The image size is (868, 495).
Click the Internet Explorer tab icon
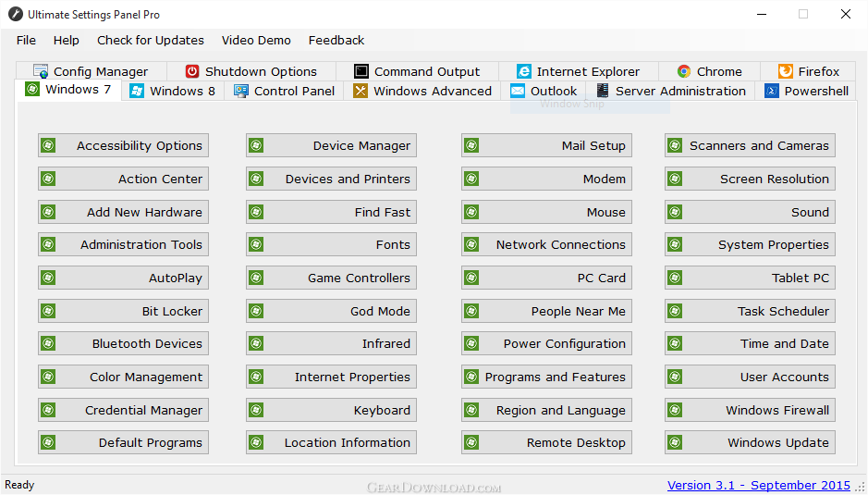524,71
